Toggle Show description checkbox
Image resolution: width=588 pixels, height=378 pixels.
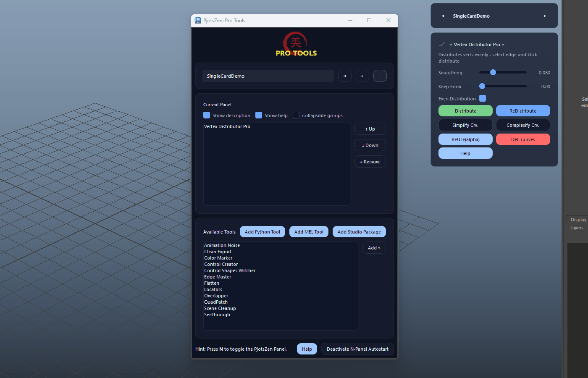point(207,115)
